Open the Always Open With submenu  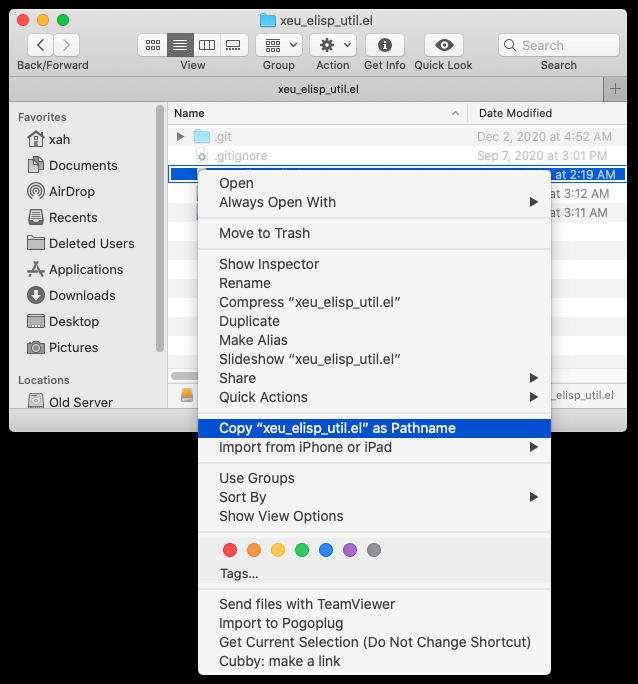click(x=277, y=202)
